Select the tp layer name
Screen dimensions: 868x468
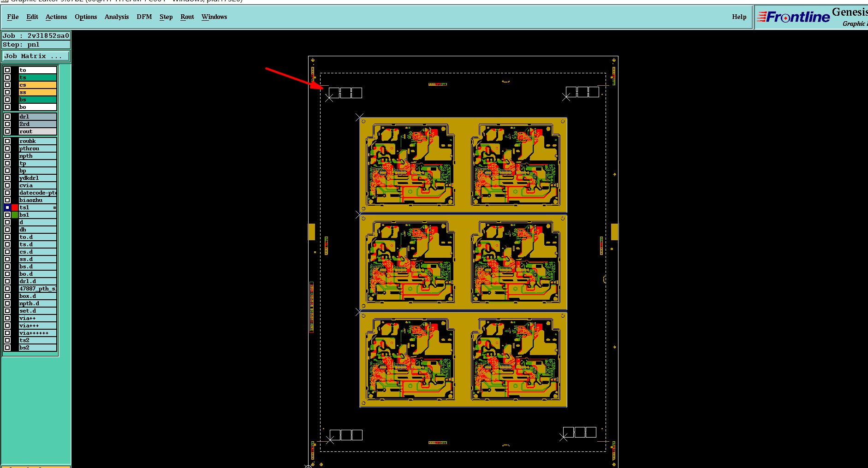click(37, 163)
